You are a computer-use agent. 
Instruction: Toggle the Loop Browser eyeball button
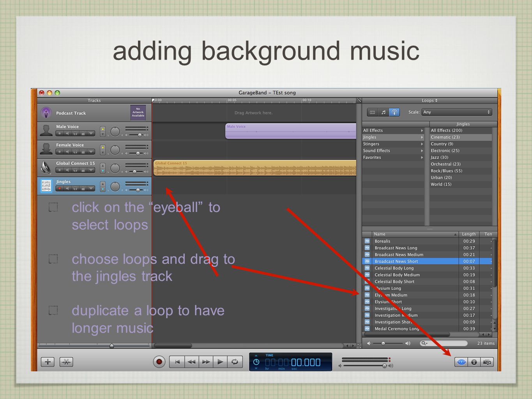tap(461, 362)
